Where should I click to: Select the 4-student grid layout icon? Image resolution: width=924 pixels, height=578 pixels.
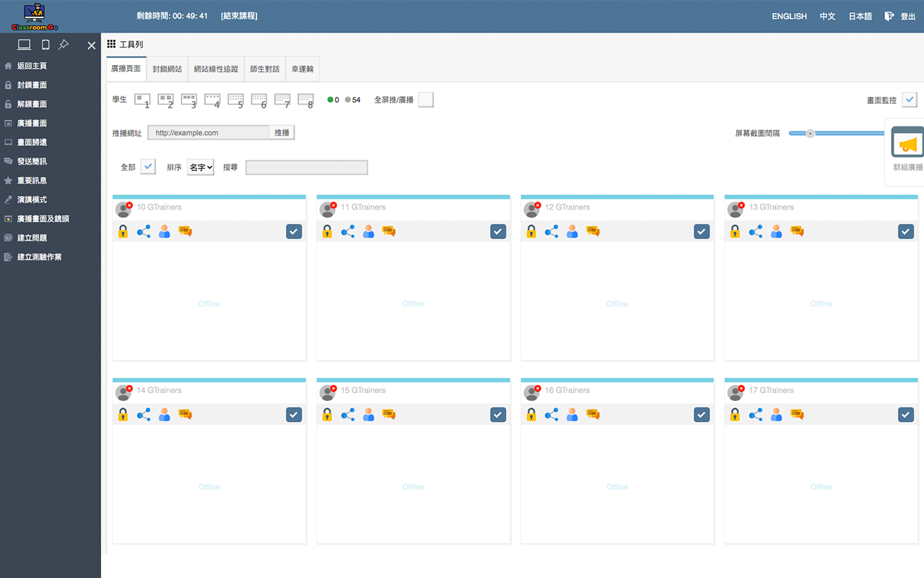click(x=212, y=99)
